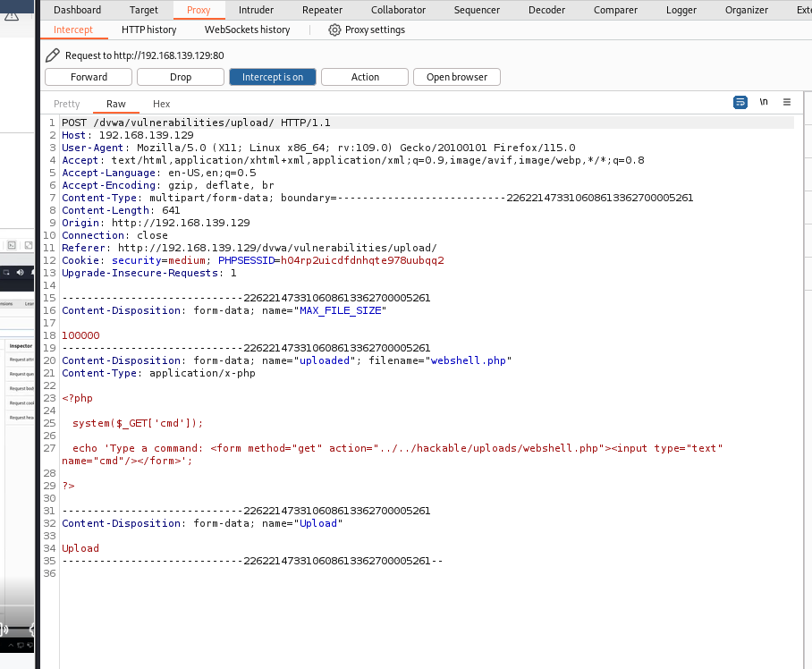Select the Proxy tab
This screenshot has height=669, width=812.
point(199,10)
